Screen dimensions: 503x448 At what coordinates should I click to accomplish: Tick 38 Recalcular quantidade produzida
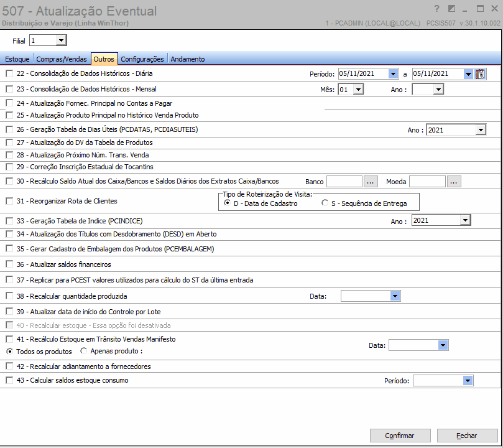(9, 296)
